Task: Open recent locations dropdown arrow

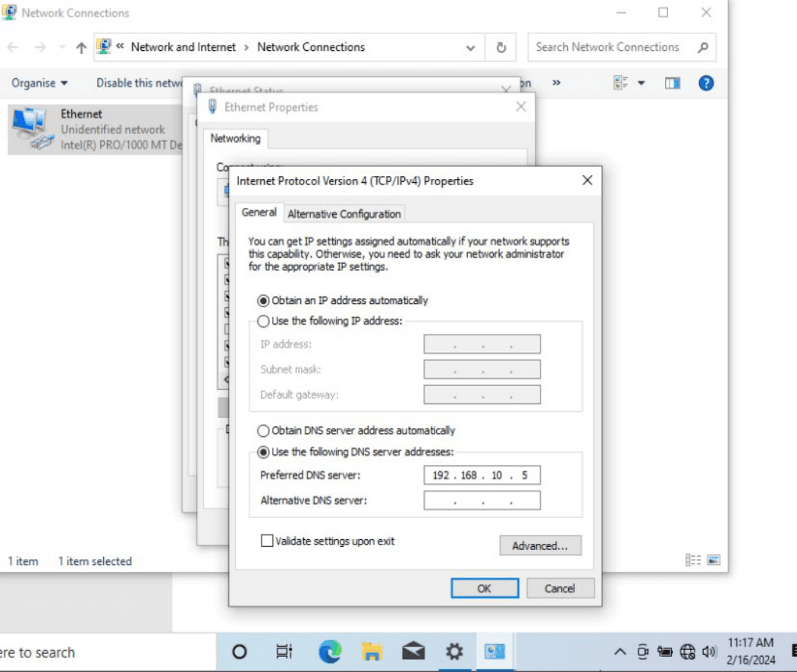Action: tap(62, 47)
